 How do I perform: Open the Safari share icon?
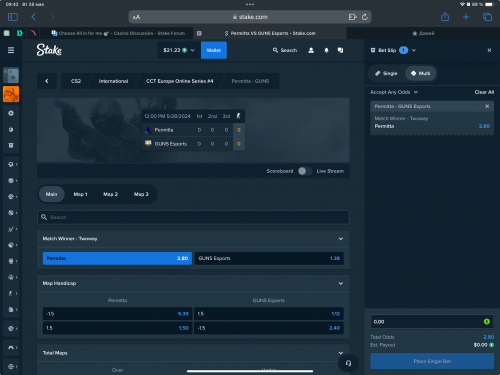[445, 17]
